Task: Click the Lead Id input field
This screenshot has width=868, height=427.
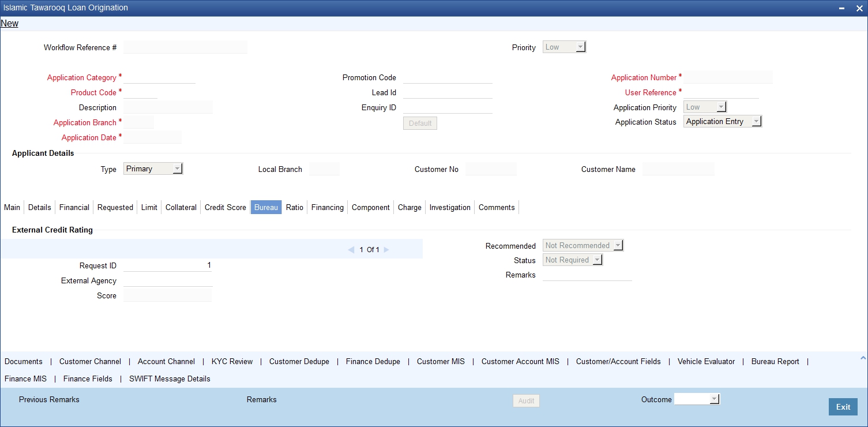Action: (x=448, y=92)
